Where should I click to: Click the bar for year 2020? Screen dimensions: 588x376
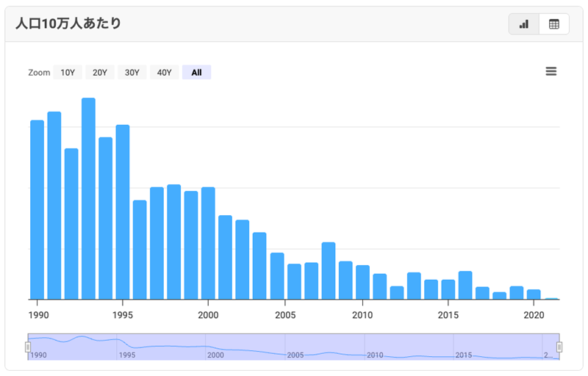534,294
